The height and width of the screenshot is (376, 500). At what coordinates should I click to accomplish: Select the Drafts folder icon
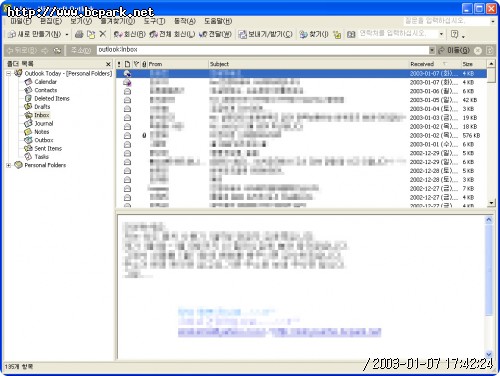[28, 107]
